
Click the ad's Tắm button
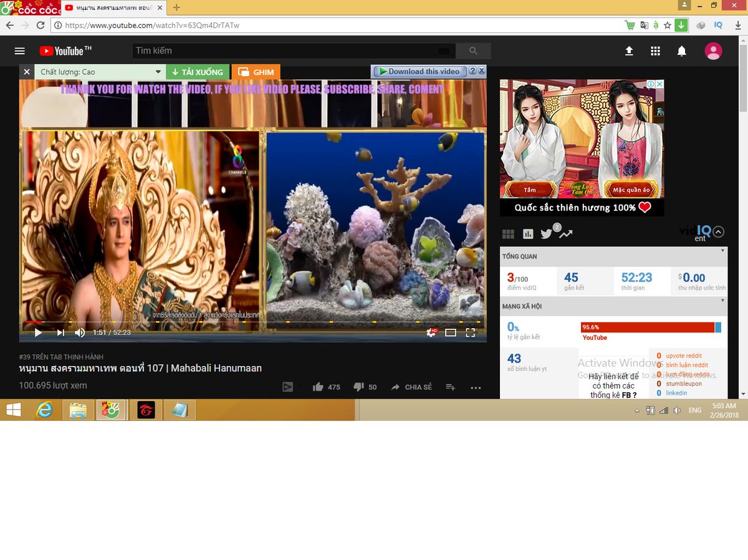(530, 190)
